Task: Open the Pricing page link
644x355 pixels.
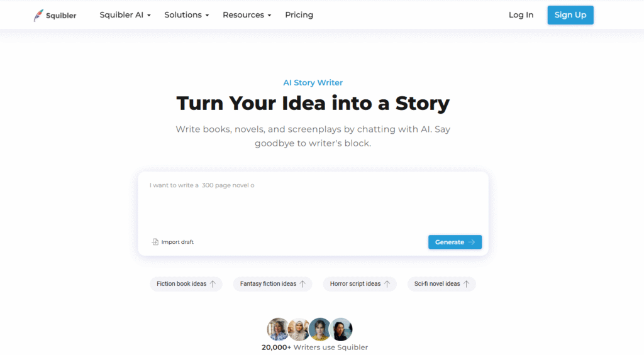Action: (299, 15)
